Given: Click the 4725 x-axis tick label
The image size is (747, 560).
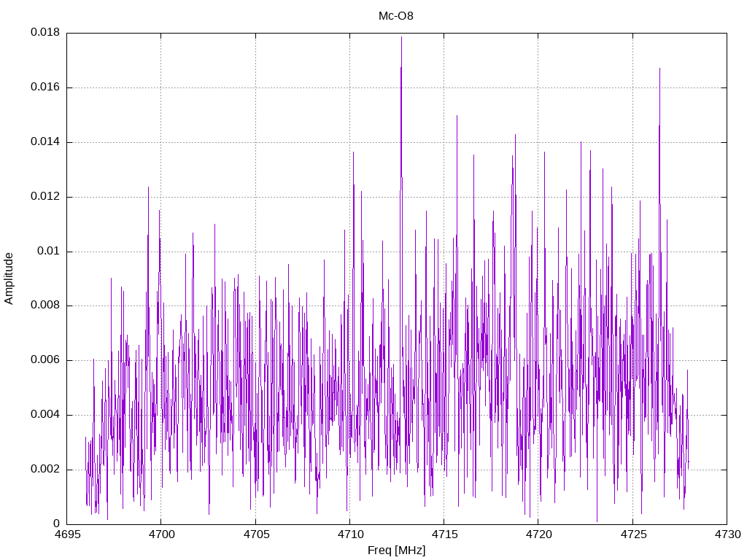Looking at the screenshot, I should click(x=633, y=534).
